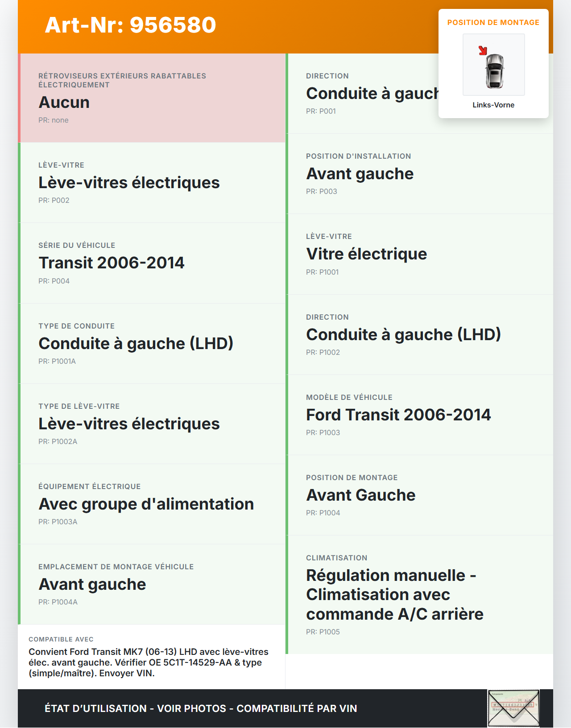Viewport: 571px width, 728px height.
Task: Select the Ford Transit 2006-2014 model card
Action: (x=419, y=415)
